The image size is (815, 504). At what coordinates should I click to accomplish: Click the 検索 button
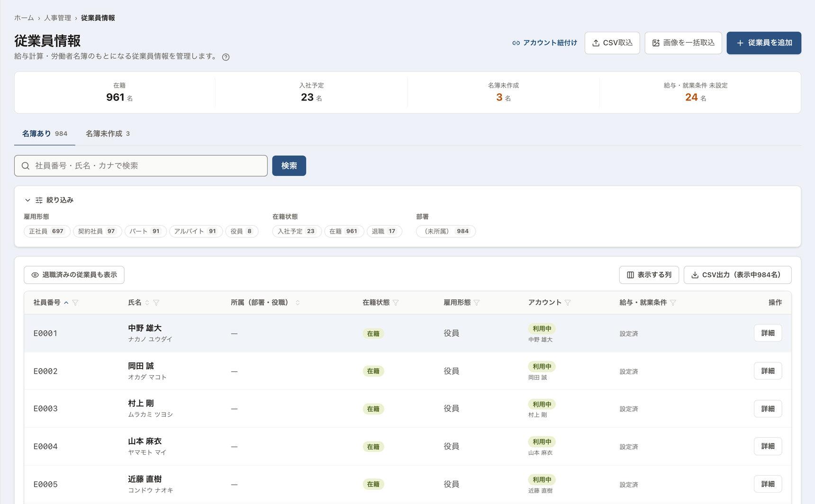pos(289,166)
